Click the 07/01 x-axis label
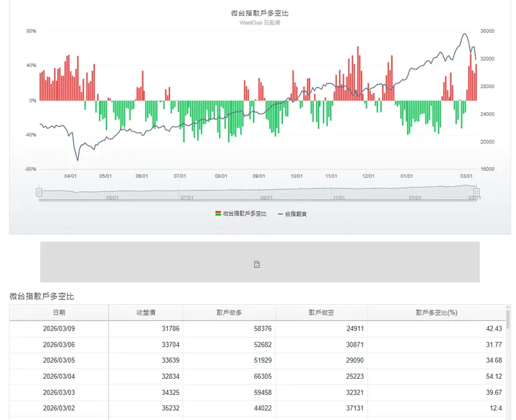 pos(180,176)
